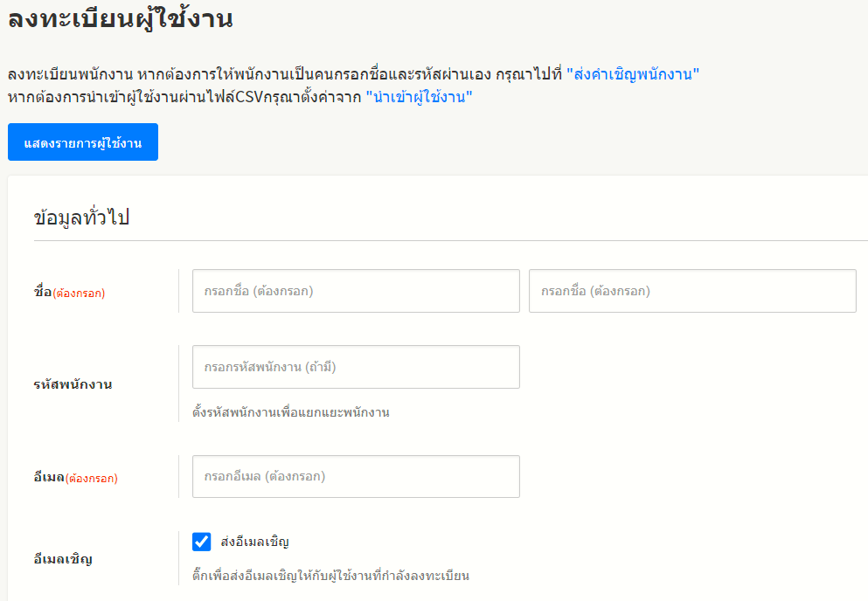Click the red ต้องกรอก marker beside ชื่อ
The width and height of the screenshot is (868, 601).
[x=80, y=294]
